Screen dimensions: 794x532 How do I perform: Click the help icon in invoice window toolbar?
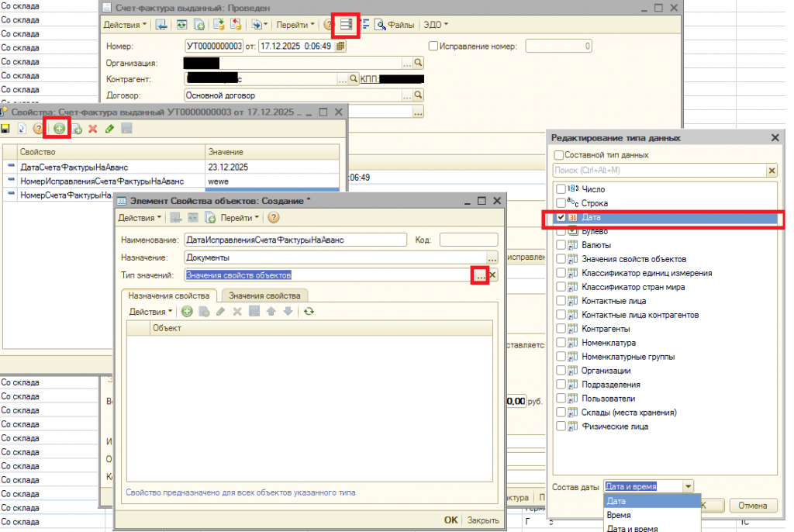coord(328,24)
